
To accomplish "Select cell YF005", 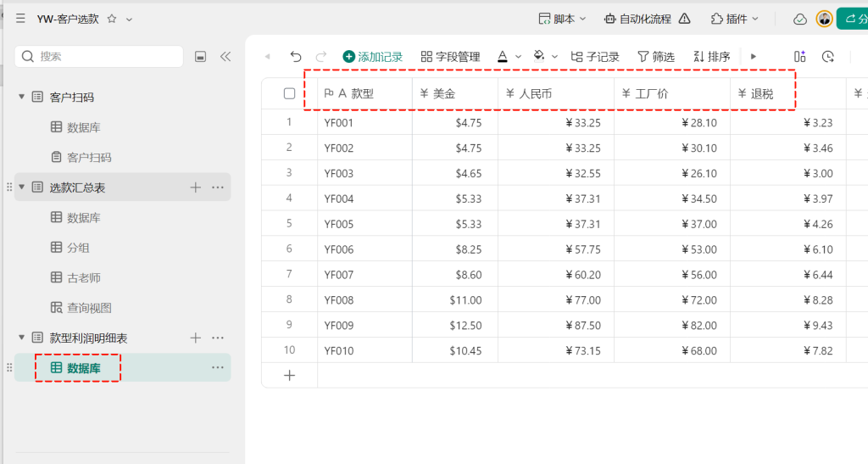I will pos(365,224).
